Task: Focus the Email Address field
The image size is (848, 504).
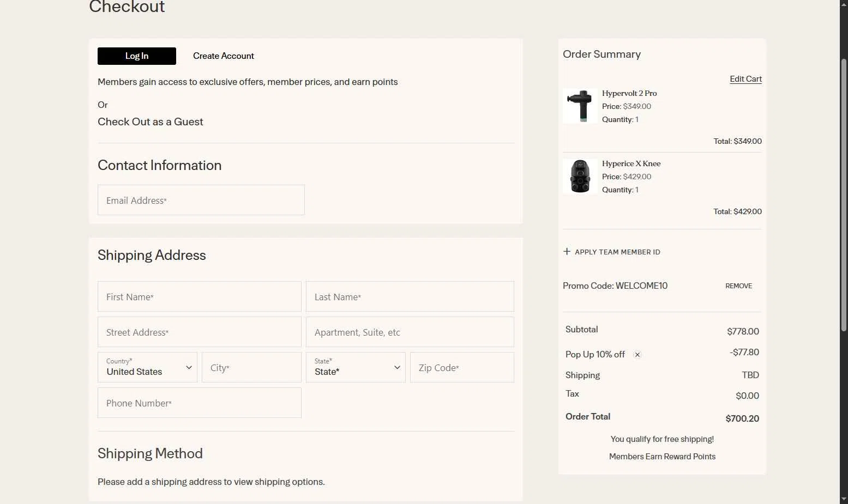Action: (201, 200)
